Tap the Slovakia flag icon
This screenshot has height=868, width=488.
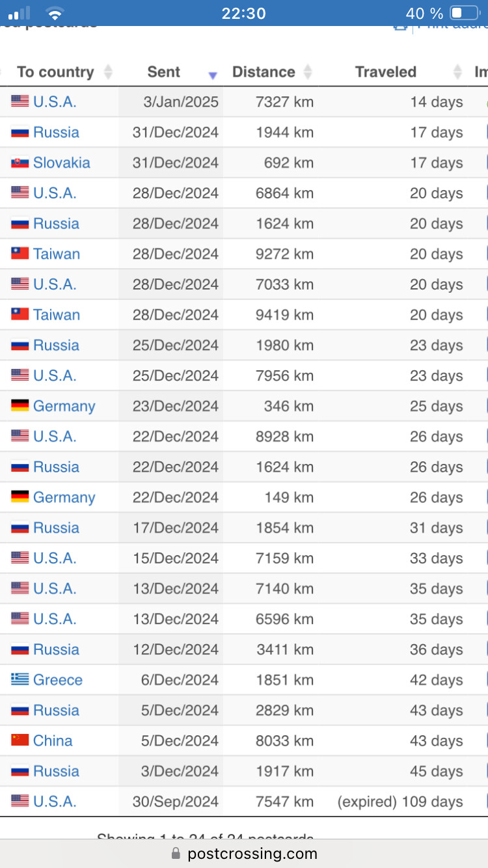[20, 163]
